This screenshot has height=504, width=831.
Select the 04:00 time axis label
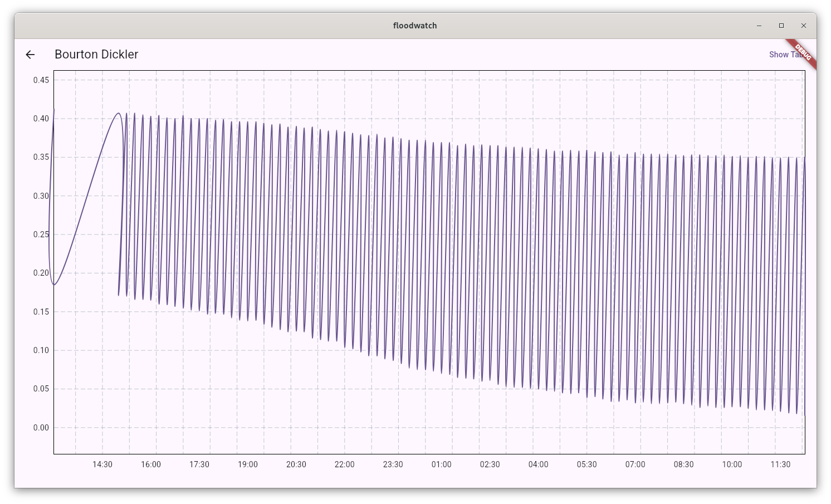pyautogui.click(x=539, y=464)
